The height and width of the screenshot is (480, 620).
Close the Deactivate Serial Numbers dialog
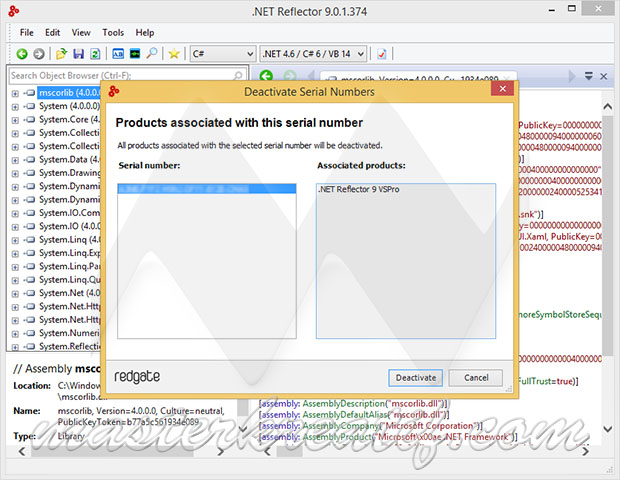click(502, 89)
